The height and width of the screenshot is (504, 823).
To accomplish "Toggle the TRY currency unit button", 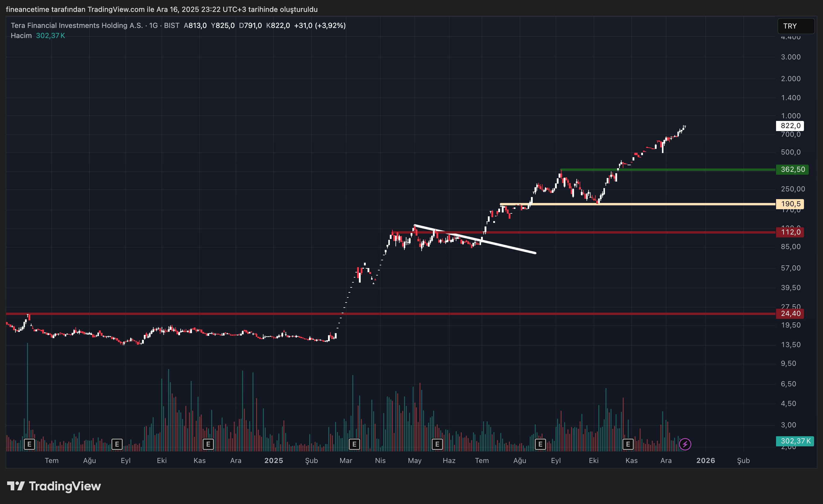I will [796, 26].
